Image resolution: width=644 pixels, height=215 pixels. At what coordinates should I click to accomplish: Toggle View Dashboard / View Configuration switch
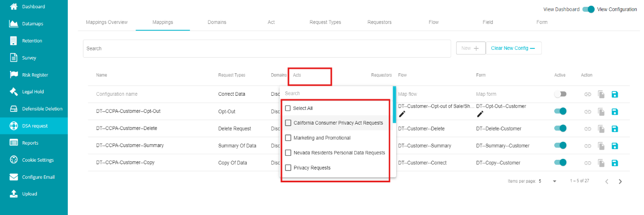588,9
